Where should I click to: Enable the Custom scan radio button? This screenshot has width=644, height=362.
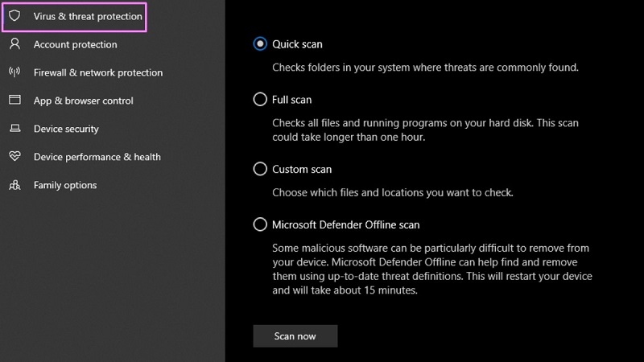click(260, 169)
